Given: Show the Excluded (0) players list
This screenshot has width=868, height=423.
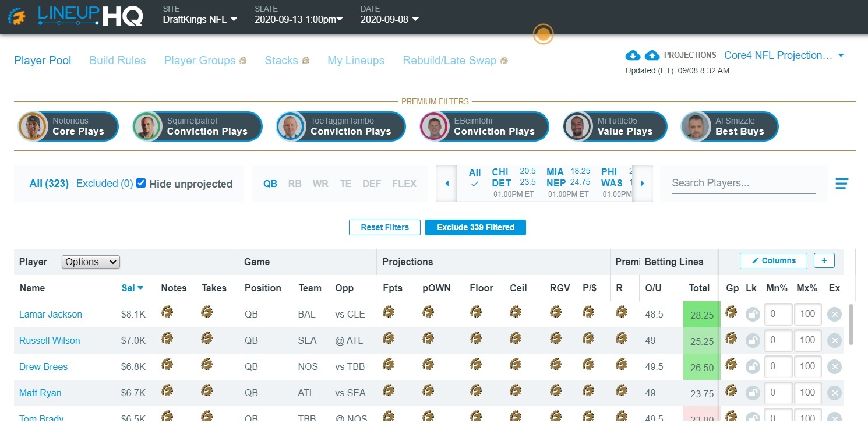Looking at the screenshot, I should pos(105,184).
